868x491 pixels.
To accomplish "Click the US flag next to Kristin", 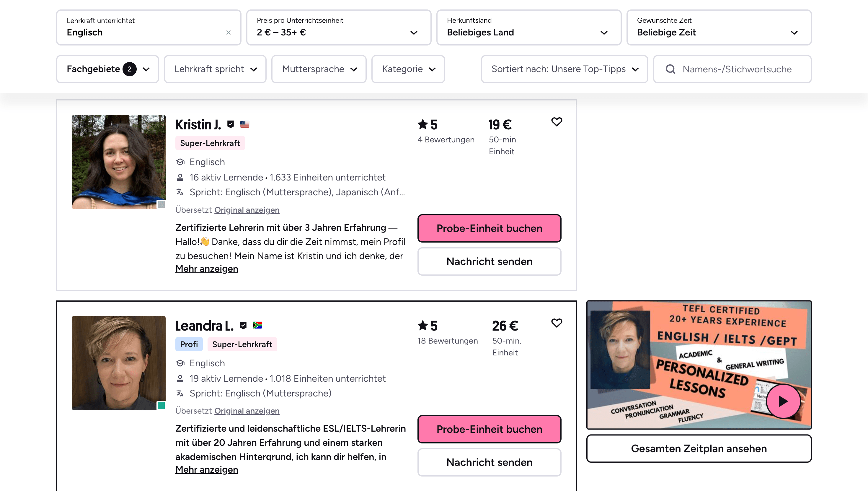I will (245, 124).
